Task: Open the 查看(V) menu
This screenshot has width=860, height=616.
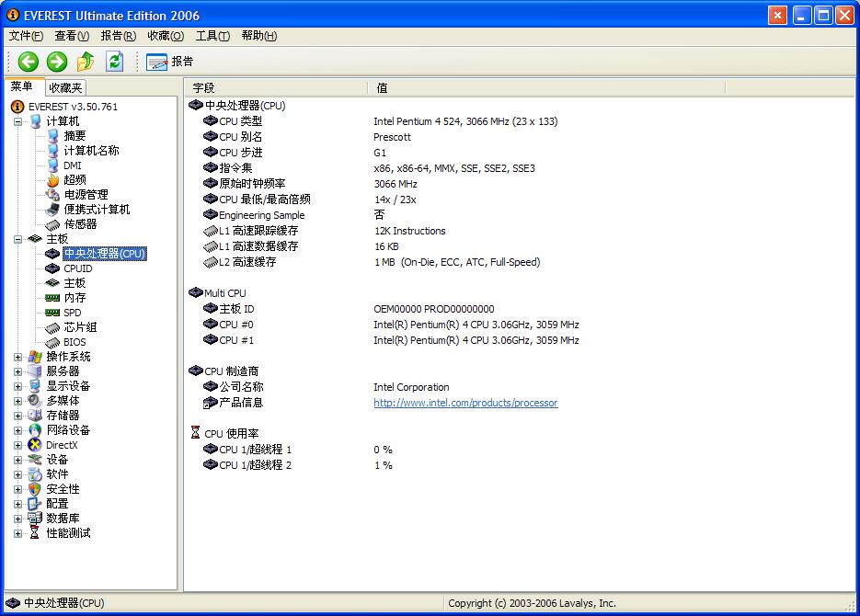Action: click(72, 36)
